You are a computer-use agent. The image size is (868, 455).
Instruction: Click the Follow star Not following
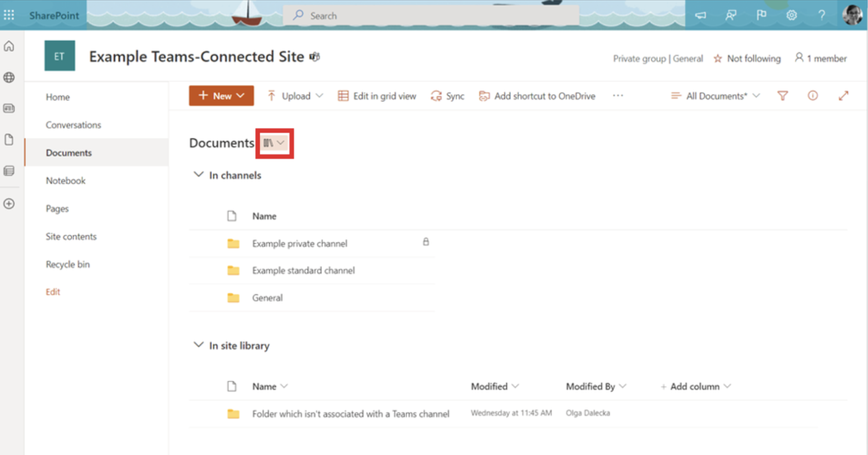coord(747,59)
